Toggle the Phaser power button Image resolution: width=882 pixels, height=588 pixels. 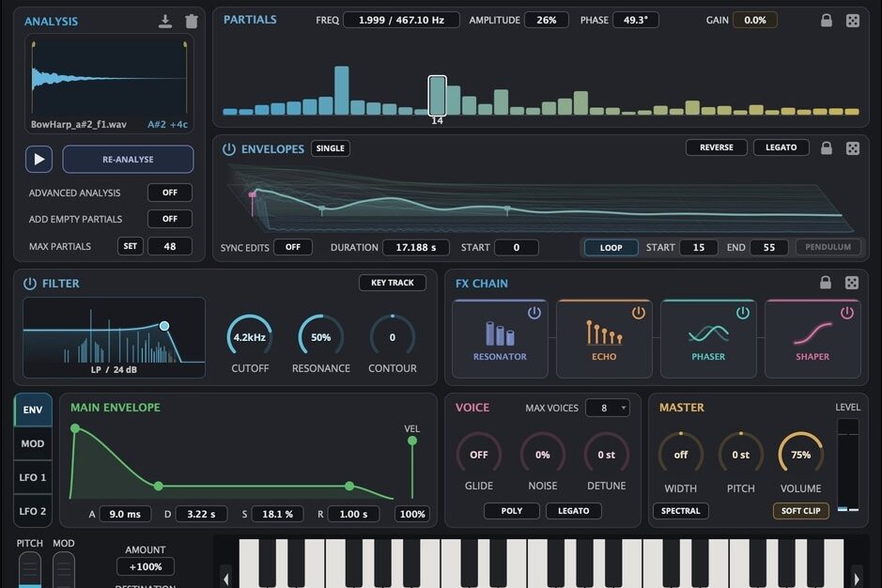click(742, 313)
